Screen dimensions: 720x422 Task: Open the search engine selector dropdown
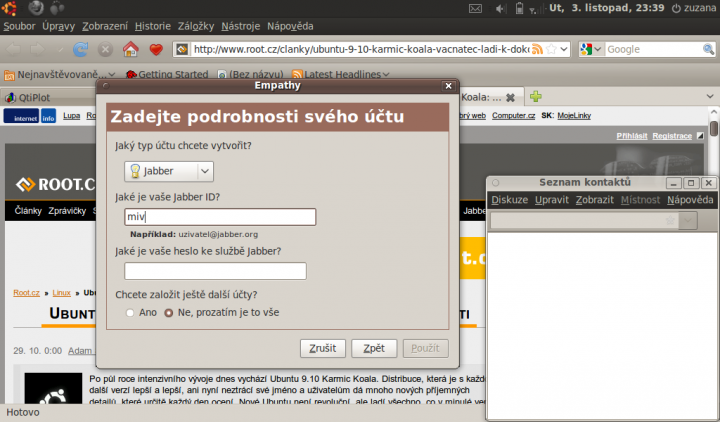click(x=591, y=49)
